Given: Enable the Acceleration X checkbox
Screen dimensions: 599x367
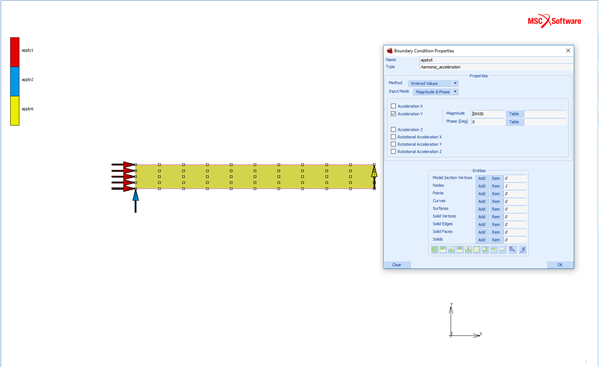Looking at the screenshot, I should pos(393,106).
